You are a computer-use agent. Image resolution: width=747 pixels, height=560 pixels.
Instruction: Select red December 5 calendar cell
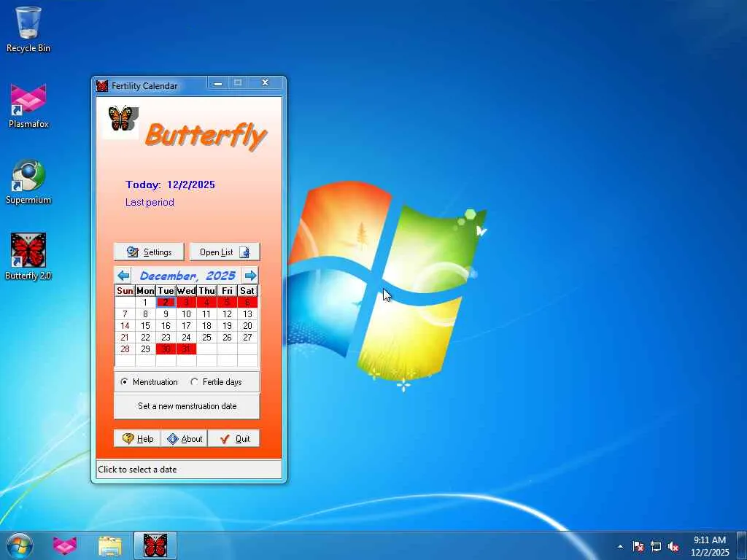[228, 303]
